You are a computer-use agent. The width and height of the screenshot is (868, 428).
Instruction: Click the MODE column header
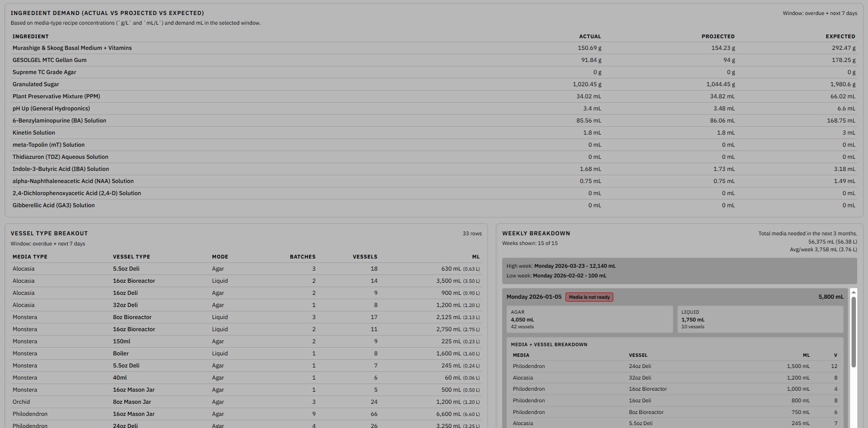point(220,257)
